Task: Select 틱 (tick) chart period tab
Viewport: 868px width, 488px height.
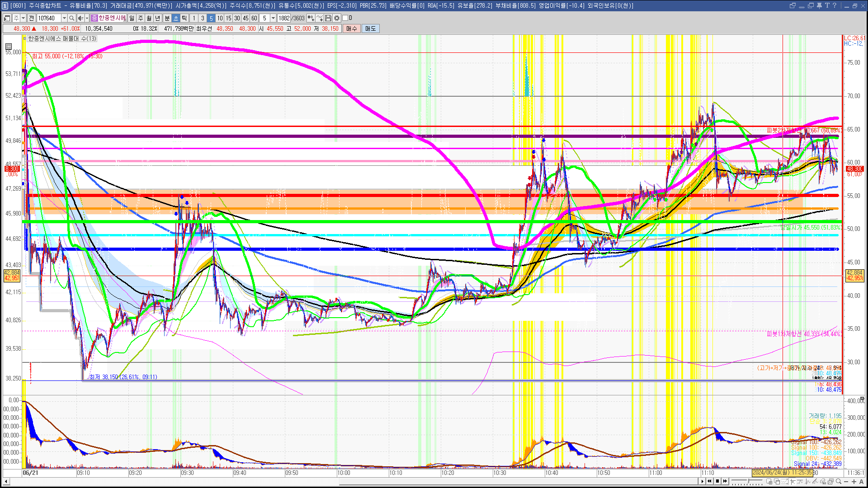Action: [184, 18]
